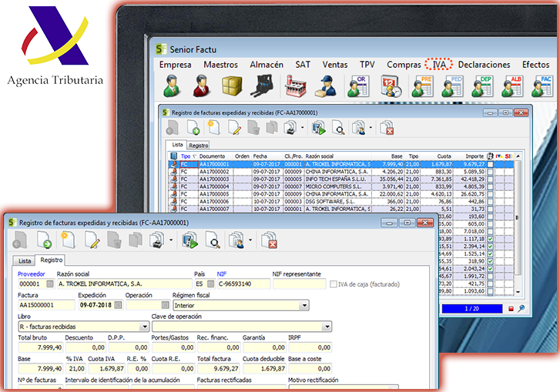The width and height of the screenshot is (560, 392).
Task: Open the Régimen fiscal dropdown showing Interior
Action: coord(241,305)
